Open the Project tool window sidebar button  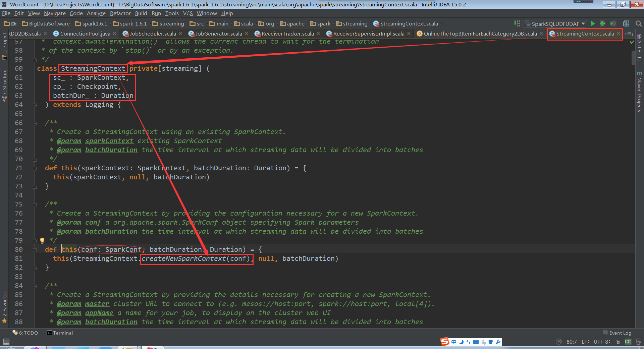[x=4, y=46]
